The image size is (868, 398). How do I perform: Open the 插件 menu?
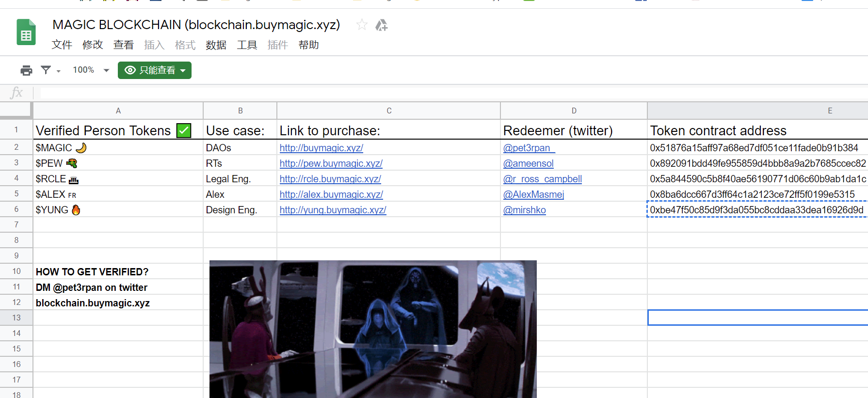(x=278, y=45)
